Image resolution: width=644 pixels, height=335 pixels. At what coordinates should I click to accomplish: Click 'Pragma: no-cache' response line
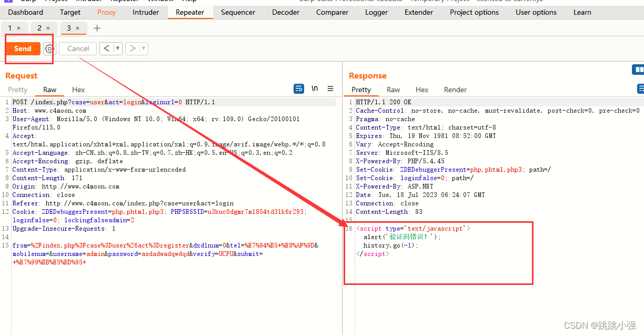[x=386, y=119]
